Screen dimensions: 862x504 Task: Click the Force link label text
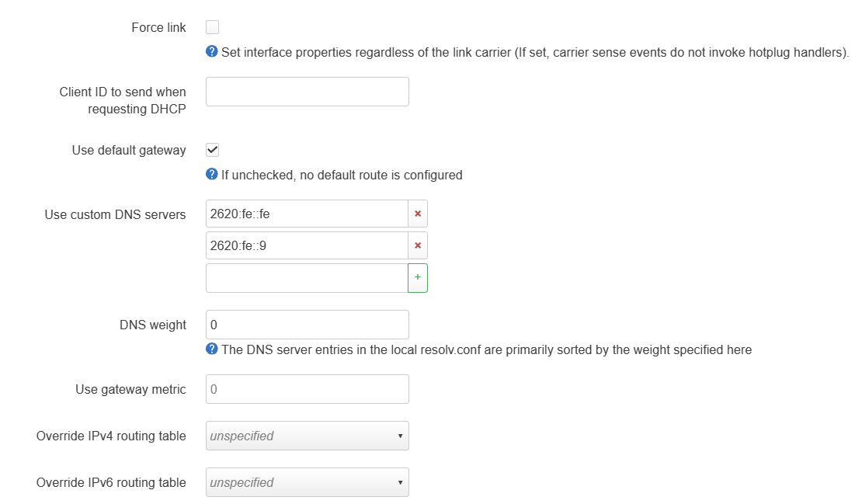158,27
